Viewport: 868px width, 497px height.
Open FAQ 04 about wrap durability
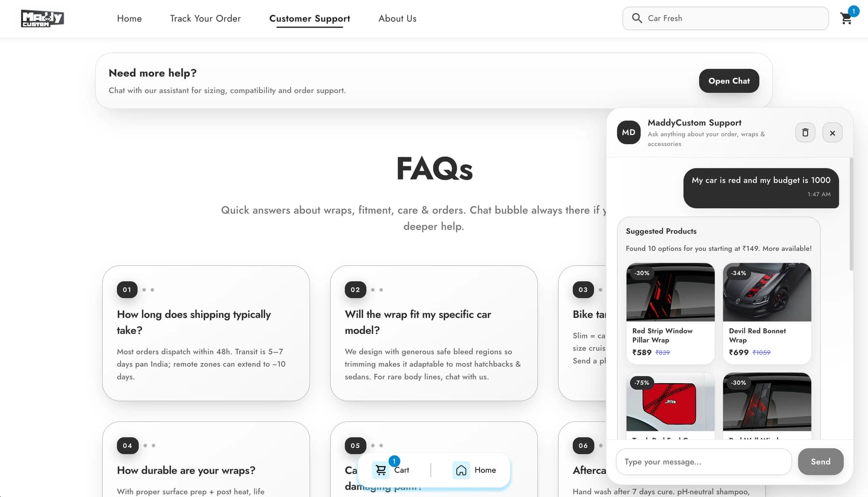pos(206,459)
